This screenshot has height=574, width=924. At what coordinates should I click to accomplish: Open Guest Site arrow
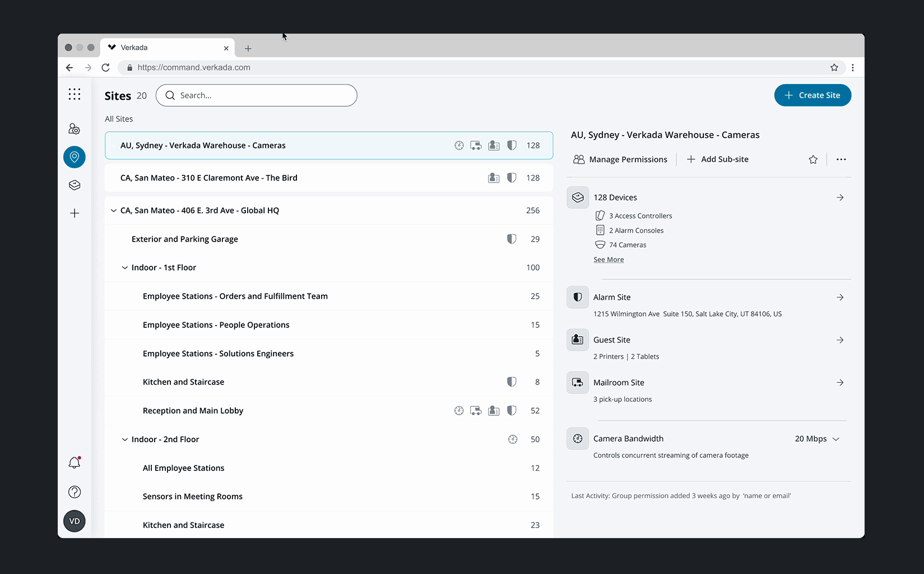tap(840, 340)
